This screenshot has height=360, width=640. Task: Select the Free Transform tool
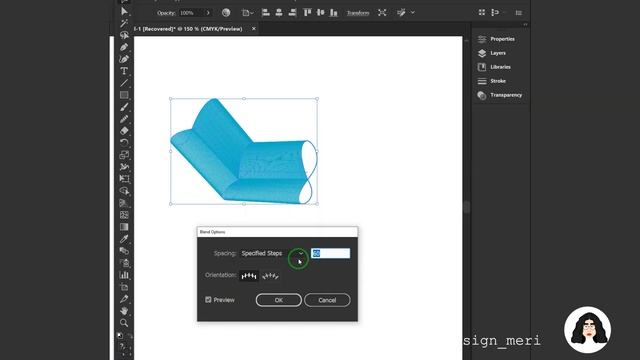tap(124, 179)
